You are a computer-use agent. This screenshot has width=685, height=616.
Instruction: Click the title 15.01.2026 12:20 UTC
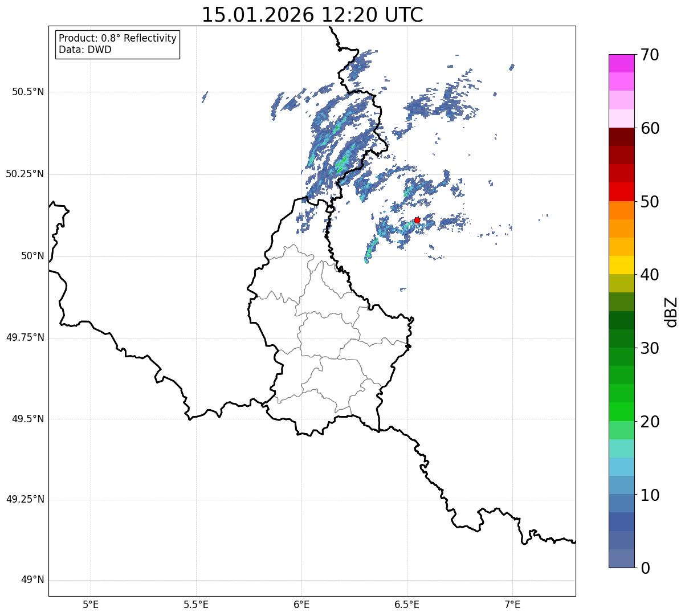tap(312, 15)
